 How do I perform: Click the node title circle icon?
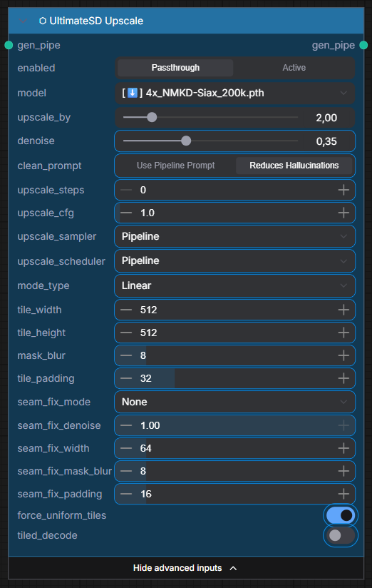point(43,21)
